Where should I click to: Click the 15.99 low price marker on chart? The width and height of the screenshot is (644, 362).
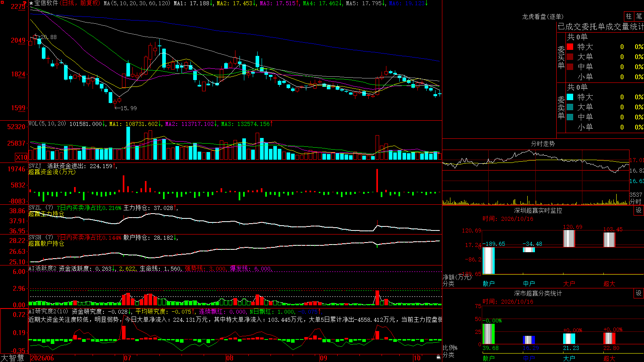click(128, 108)
